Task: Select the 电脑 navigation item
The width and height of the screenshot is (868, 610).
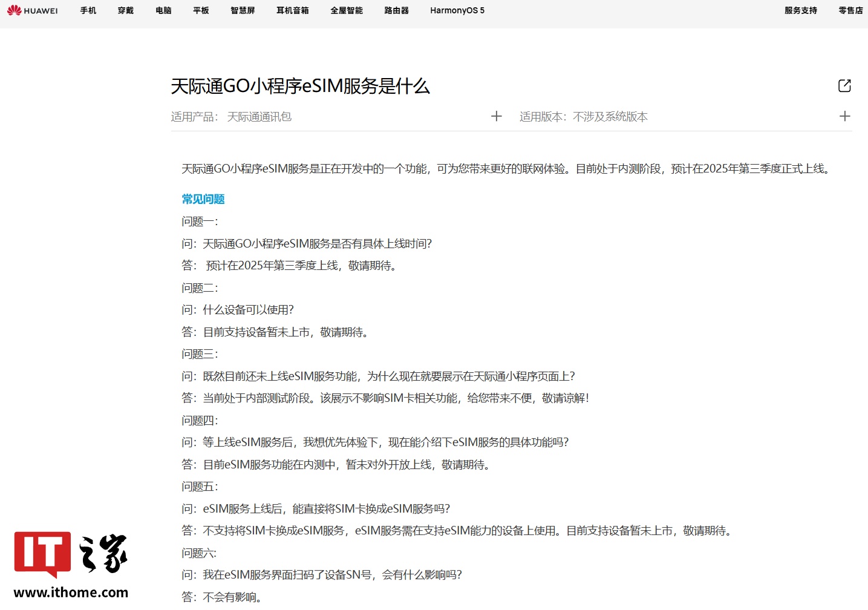Action: coord(163,10)
